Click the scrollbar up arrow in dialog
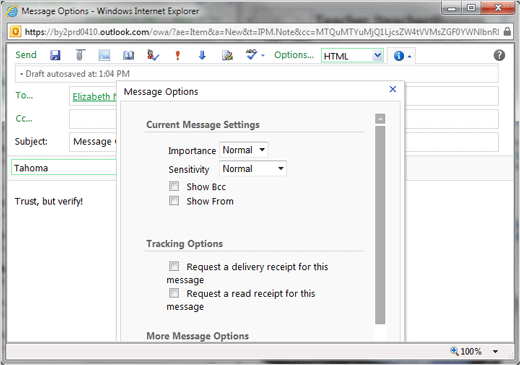The width and height of the screenshot is (520, 365). pos(380,119)
